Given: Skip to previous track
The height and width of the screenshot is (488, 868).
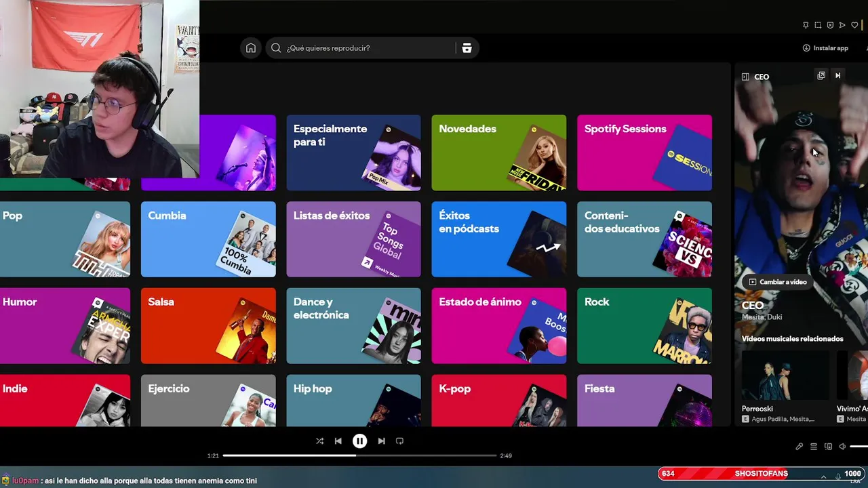Looking at the screenshot, I should [x=338, y=441].
